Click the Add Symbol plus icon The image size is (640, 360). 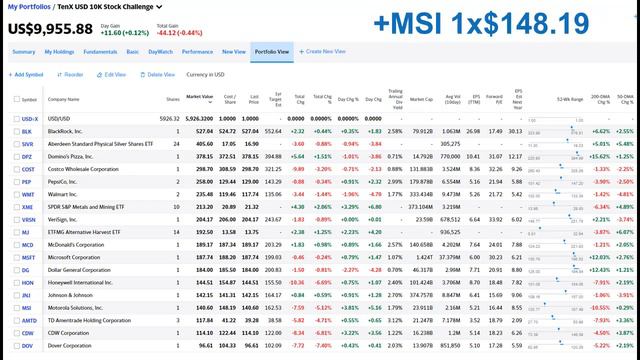pos(10,75)
